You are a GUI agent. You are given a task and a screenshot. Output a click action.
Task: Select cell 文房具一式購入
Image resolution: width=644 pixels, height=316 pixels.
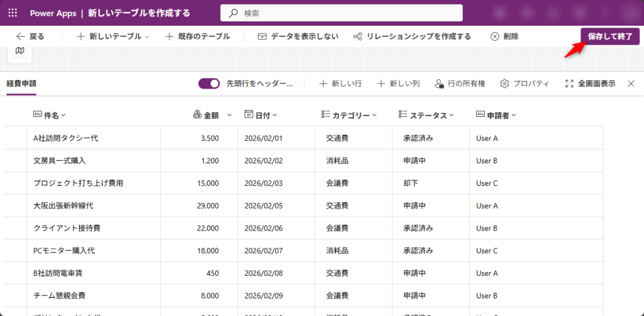(94, 160)
